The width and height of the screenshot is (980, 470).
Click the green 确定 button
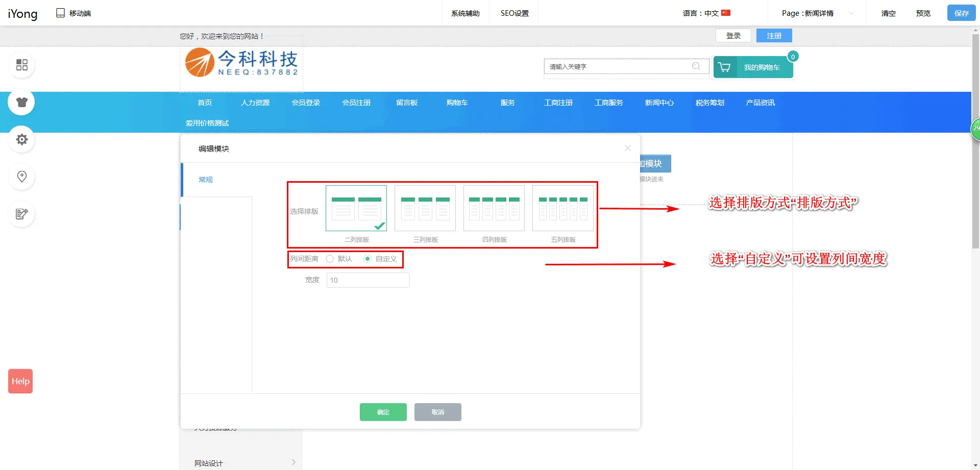tap(383, 412)
